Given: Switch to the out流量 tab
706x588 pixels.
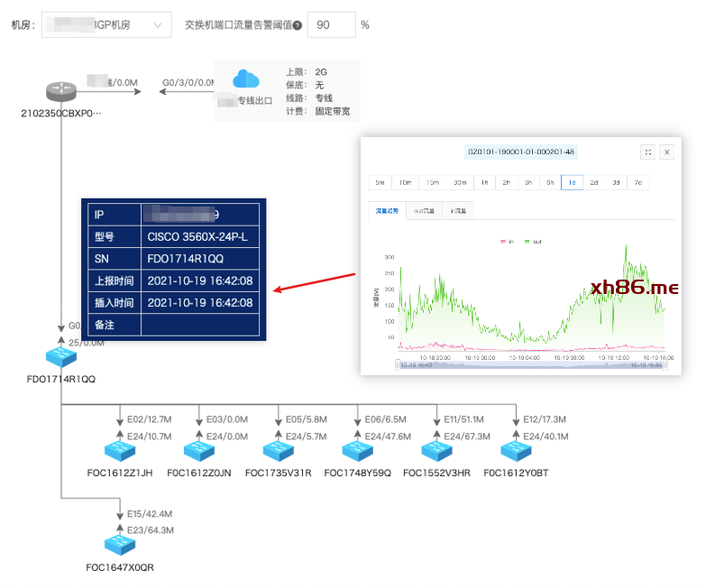Looking at the screenshot, I should pos(424,211).
